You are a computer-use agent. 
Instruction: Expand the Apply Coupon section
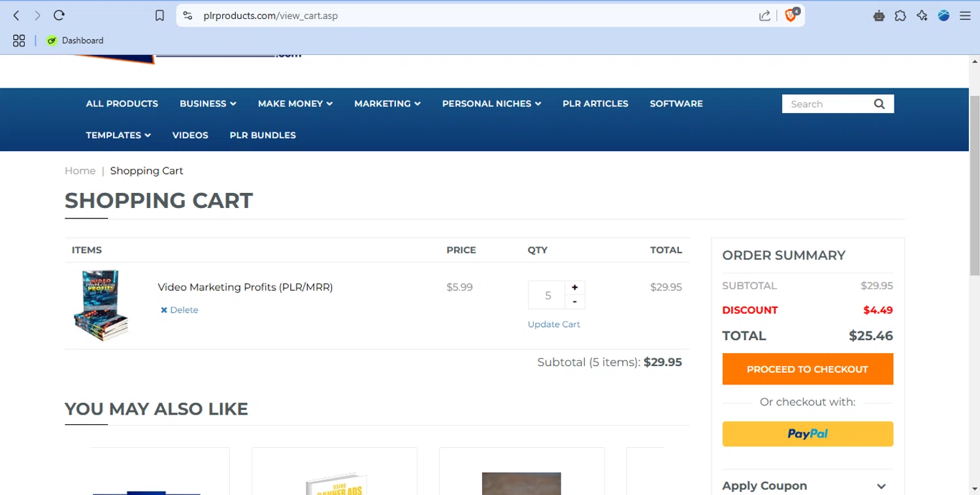pyautogui.click(x=808, y=486)
